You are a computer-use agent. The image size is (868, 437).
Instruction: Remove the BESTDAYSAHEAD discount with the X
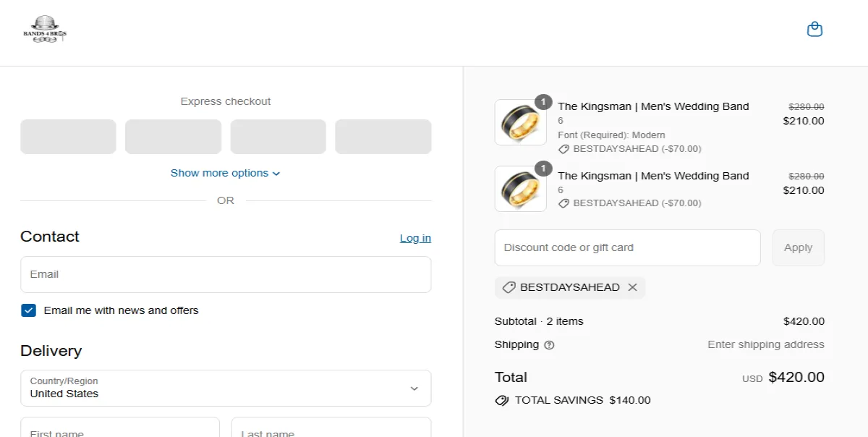[x=632, y=287]
